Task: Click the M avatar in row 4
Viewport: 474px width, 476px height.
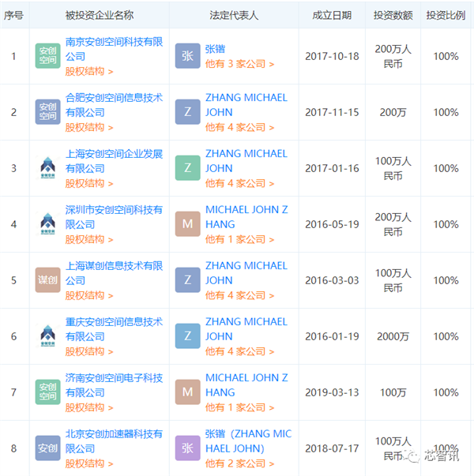Action: pos(187,224)
